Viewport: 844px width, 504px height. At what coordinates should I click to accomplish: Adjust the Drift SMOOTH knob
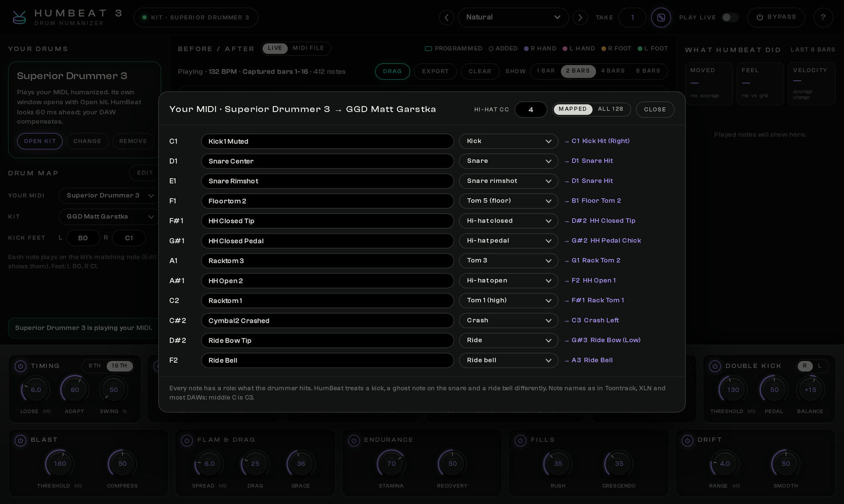coord(786,464)
